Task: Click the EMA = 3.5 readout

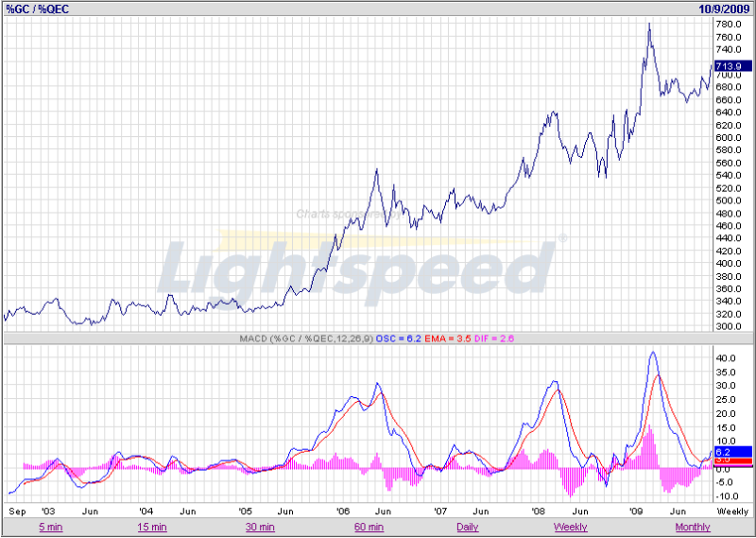Action: [447, 338]
